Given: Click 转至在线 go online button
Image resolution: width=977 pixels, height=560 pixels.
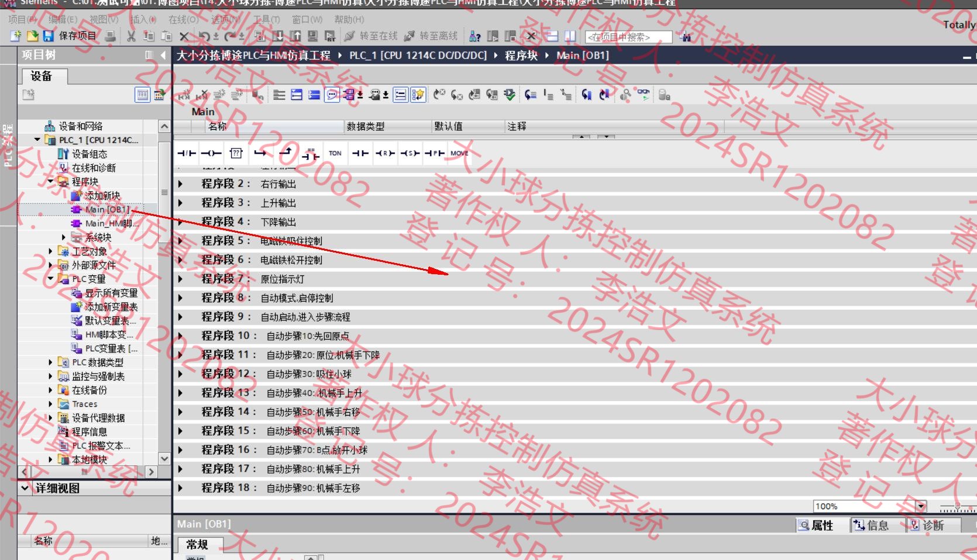Looking at the screenshot, I should pyautogui.click(x=371, y=36).
